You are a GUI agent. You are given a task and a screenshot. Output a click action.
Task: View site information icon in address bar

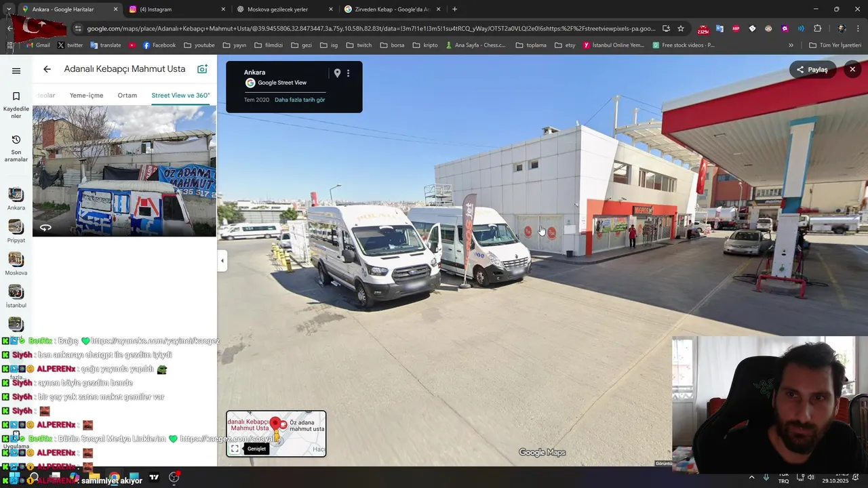(x=78, y=28)
